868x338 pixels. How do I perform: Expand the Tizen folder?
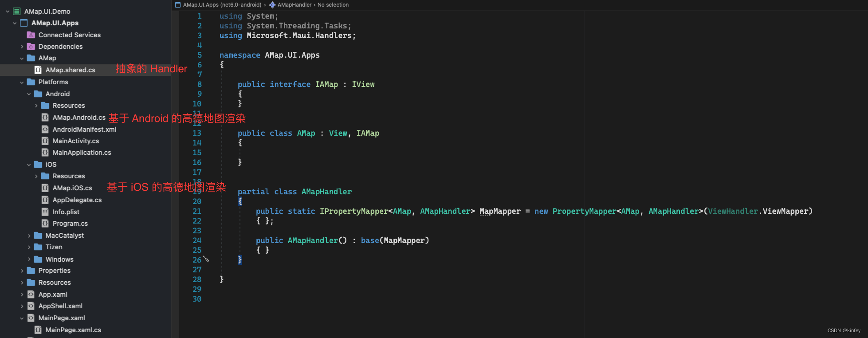pos(29,247)
